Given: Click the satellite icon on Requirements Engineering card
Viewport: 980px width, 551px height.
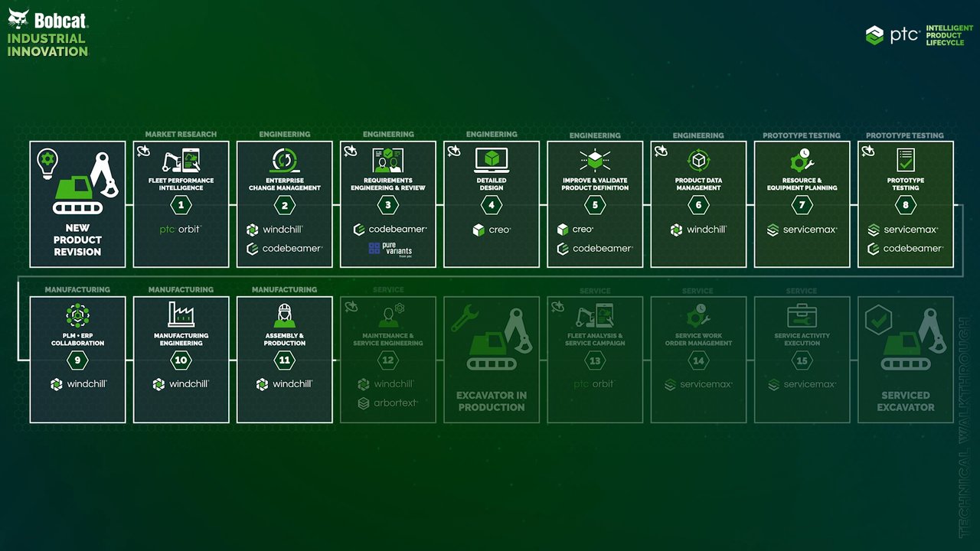Looking at the screenshot, I should coord(350,151).
